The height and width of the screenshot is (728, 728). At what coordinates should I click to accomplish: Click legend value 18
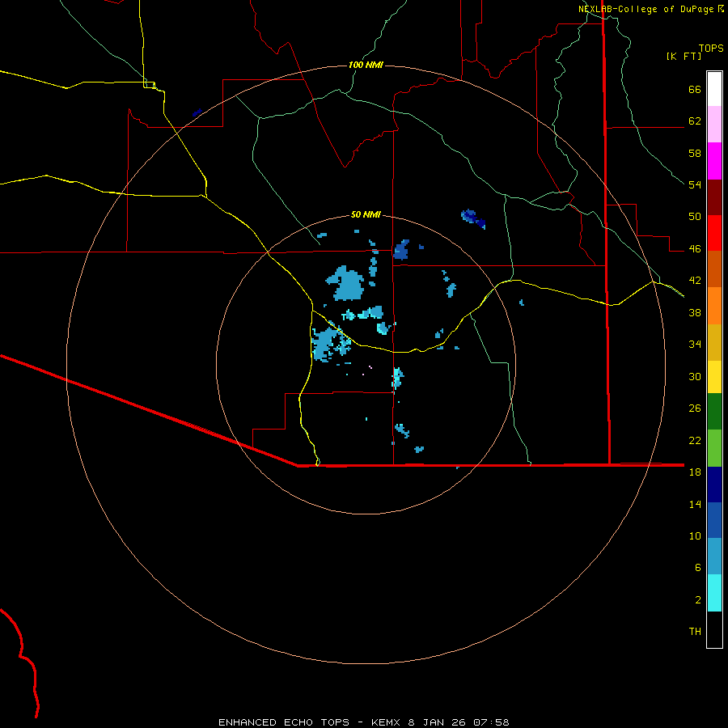click(695, 472)
